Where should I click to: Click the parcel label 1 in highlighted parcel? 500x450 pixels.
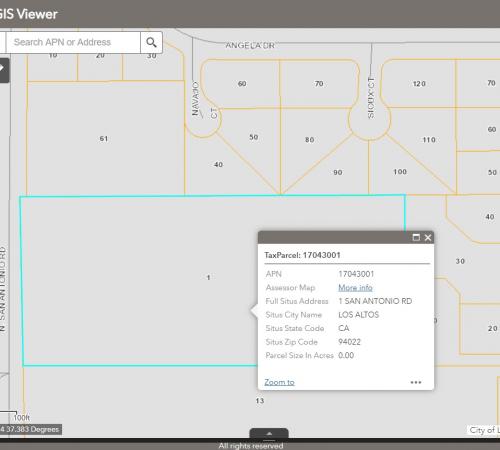pos(208,277)
